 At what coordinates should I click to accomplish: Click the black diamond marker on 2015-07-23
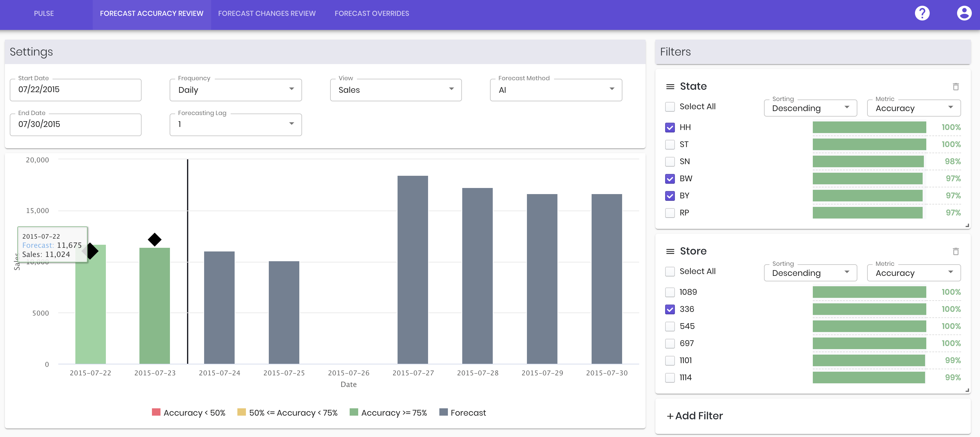coord(154,240)
